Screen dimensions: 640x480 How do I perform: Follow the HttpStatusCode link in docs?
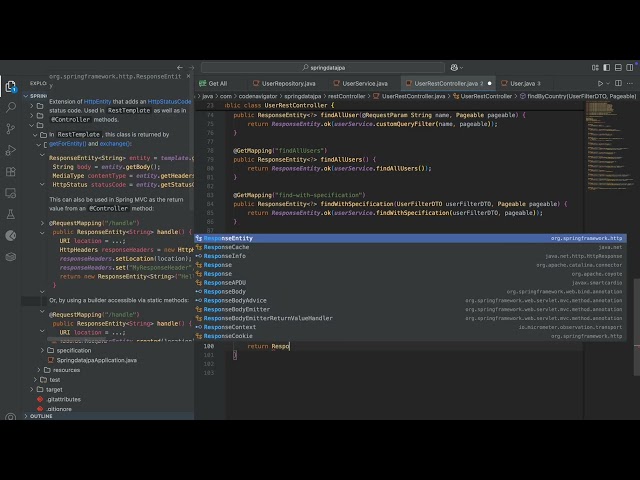tap(169, 102)
